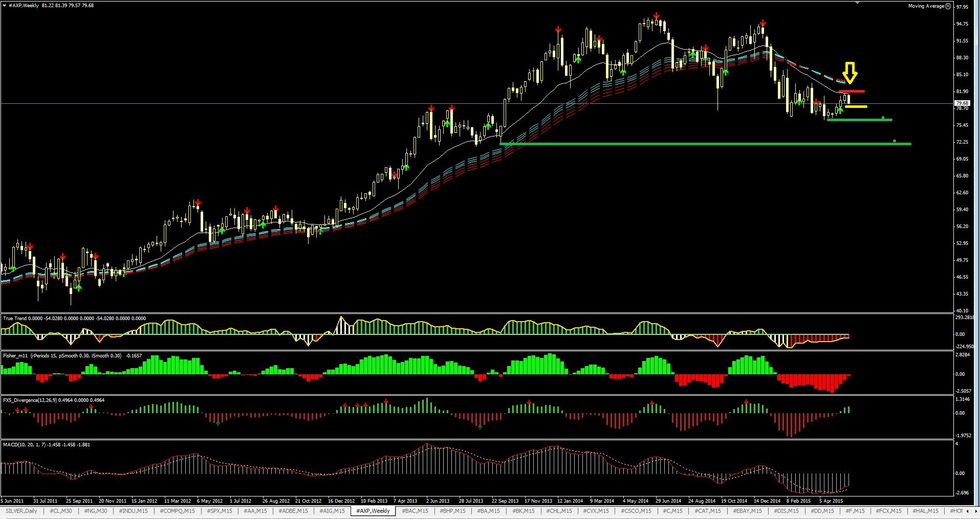The width and height of the screenshot is (980, 519).
Task: Open the #COMPQ,M15 chart tab
Action: point(177,511)
